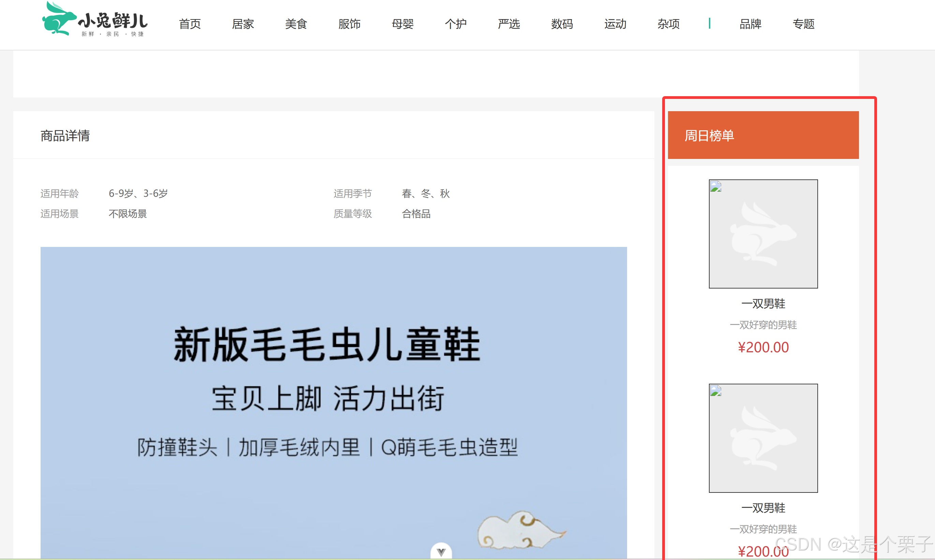Open the 首页 navigation link

pyautogui.click(x=190, y=24)
